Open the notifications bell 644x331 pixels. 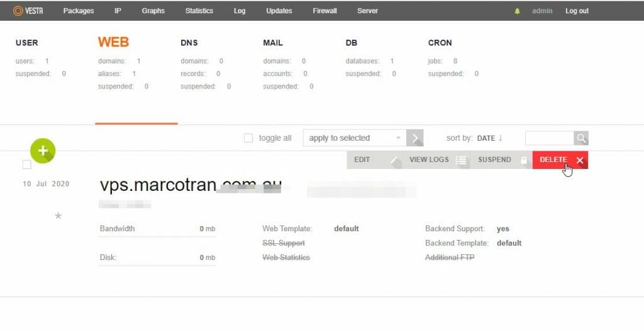tap(517, 11)
